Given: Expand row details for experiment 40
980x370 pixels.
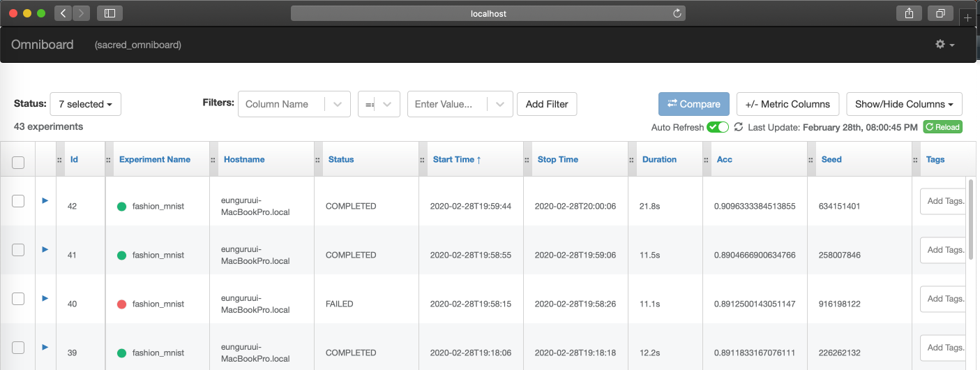Looking at the screenshot, I should coord(45,298).
